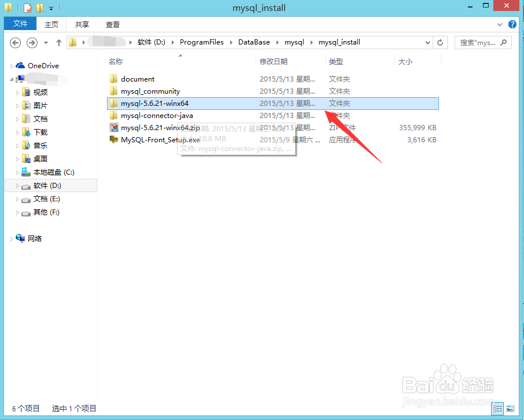The width and height of the screenshot is (524, 420).
Task: Collapse the OneDrive tree item
Action: click(12, 65)
